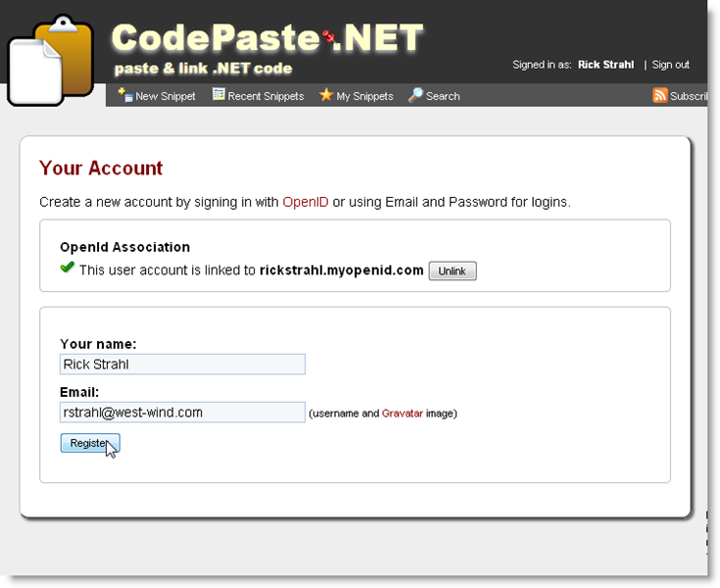This screenshot has width=720, height=588.
Task: Click the CodePaste clipboard logo icon
Action: click(51, 60)
